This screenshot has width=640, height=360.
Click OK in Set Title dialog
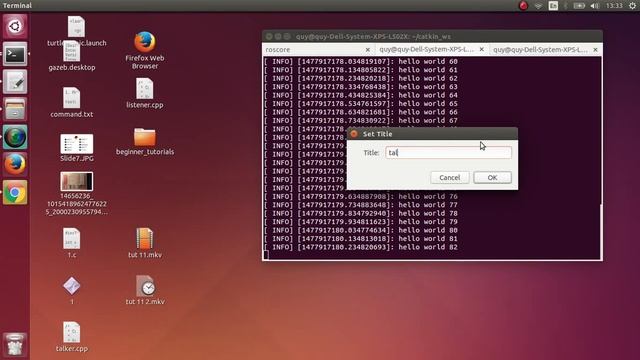(x=492, y=178)
